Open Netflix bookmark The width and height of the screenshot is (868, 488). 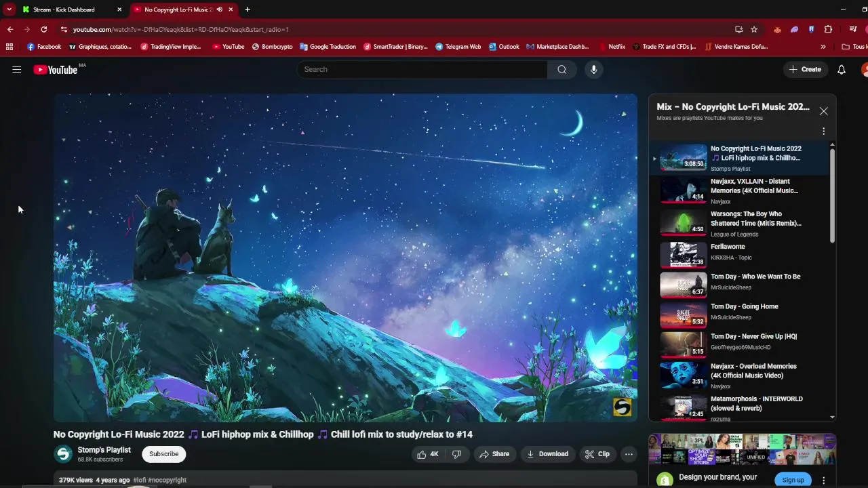[612, 47]
